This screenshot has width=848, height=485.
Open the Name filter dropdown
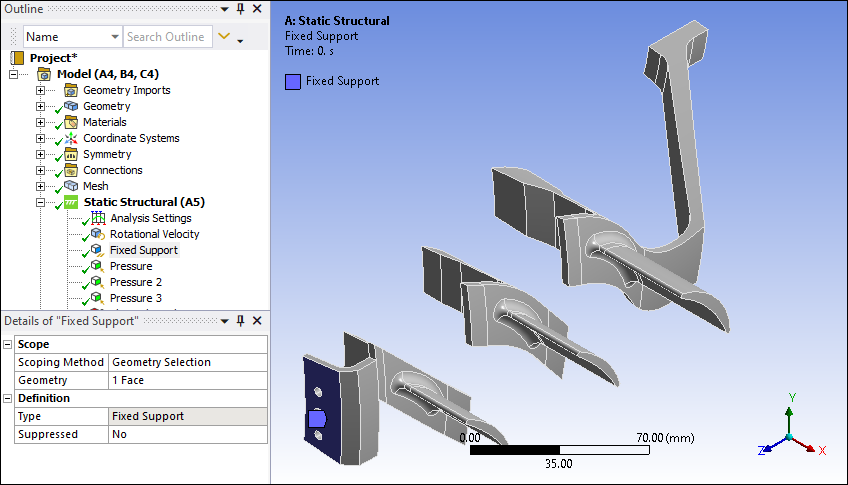tap(113, 37)
